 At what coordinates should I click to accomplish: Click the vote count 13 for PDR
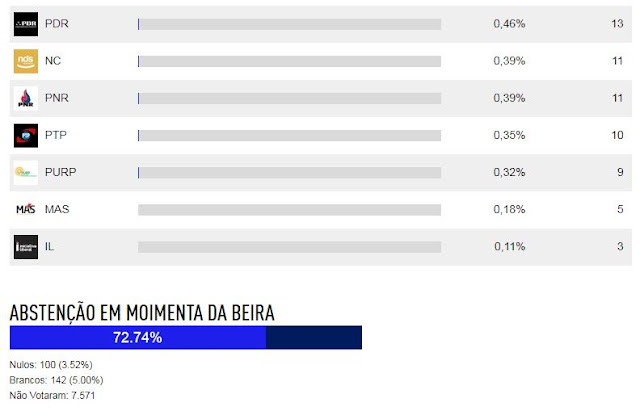point(615,23)
